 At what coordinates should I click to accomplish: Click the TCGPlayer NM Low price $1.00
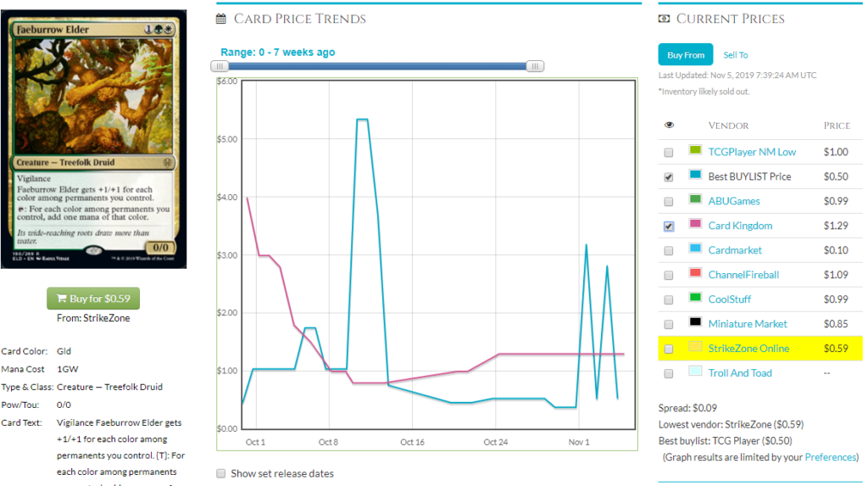pos(835,152)
